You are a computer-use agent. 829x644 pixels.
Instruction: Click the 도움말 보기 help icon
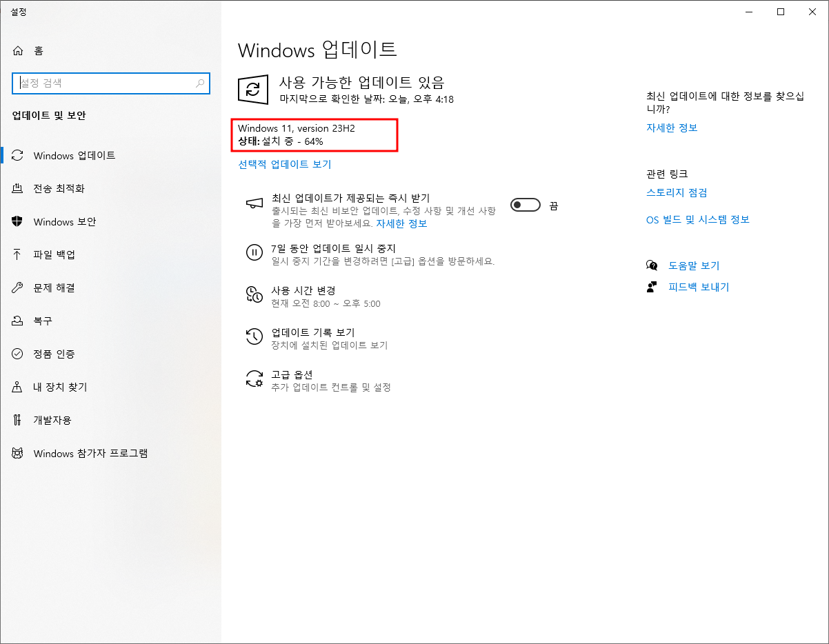(x=652, y=265)
